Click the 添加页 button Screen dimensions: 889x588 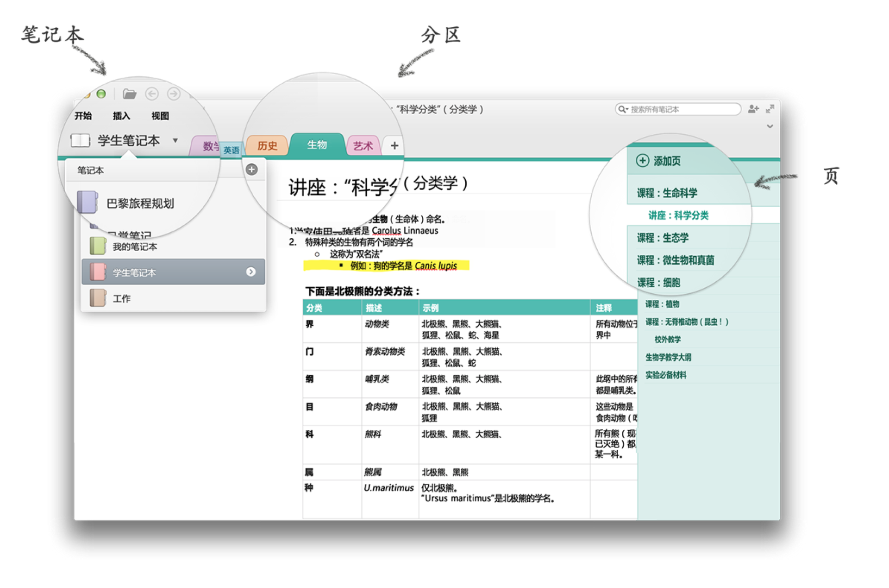pyautogui.click(x=658, y=161)
